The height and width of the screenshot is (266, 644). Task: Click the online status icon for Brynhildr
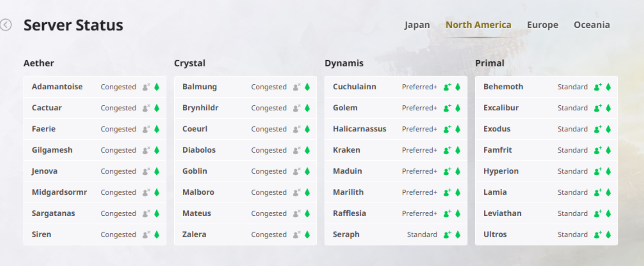pos(307,108)
